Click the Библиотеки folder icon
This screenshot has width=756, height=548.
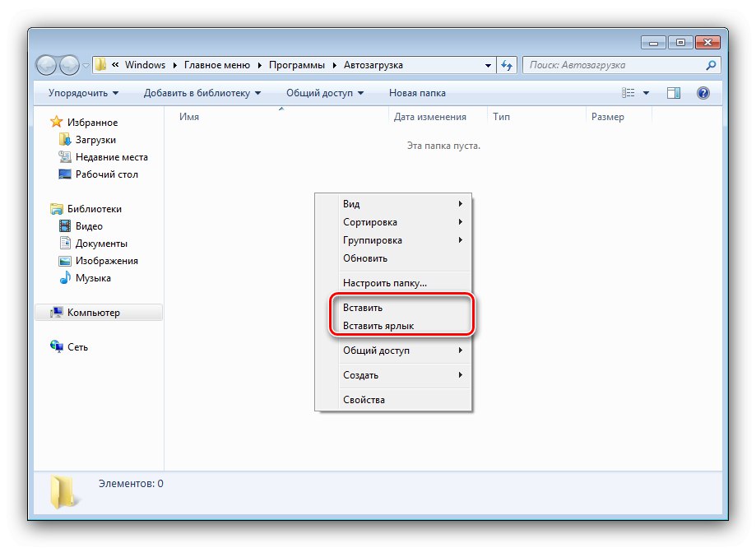pos(57,209)
